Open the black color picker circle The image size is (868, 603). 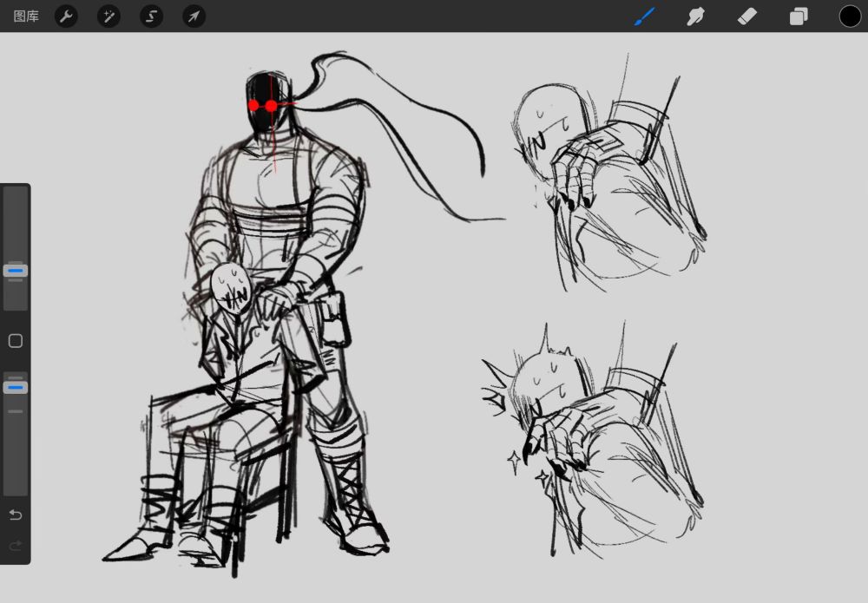point(850,16)
